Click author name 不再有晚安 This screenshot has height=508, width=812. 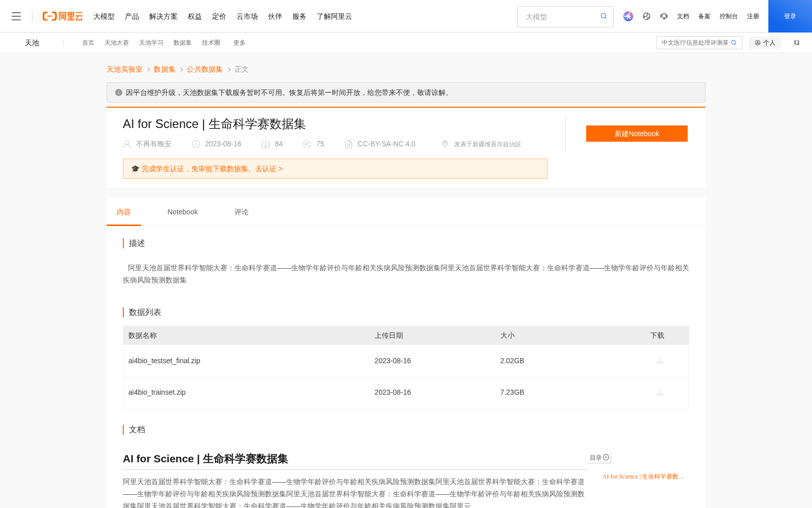[154, 144]
